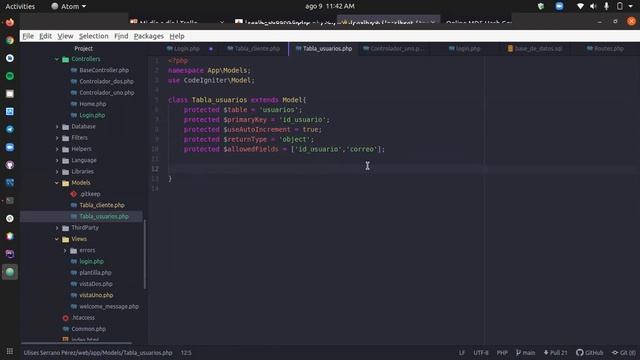This screenshot has height=360, width=640.
Task: Click the LF line ending selector
Action: [x=462, y=352]
